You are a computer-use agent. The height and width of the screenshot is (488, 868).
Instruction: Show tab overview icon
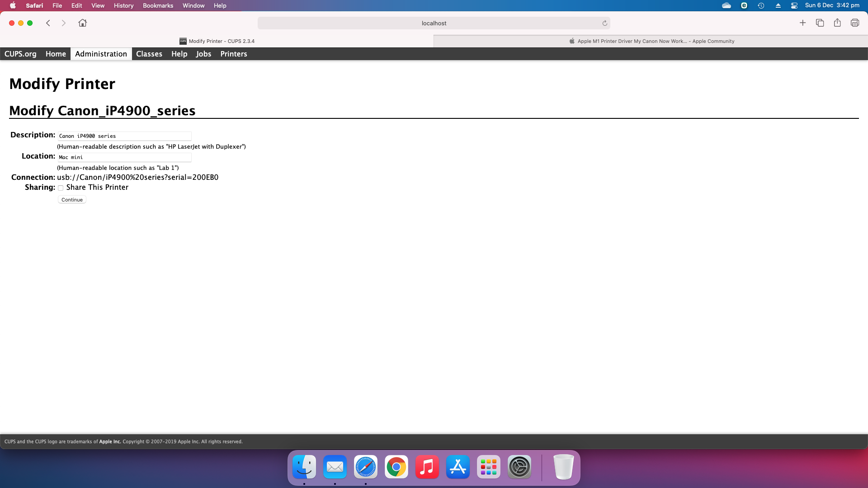(820, 23)
